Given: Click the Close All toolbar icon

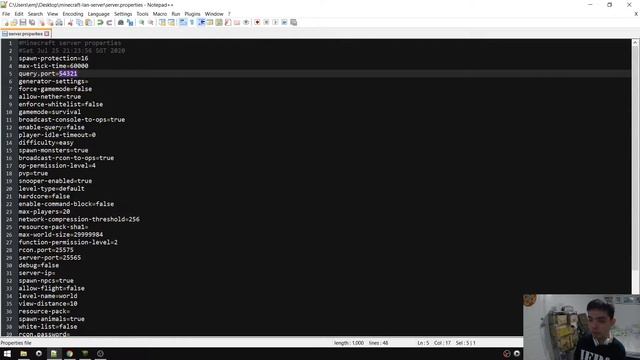Looking at the screenshot, I should (x=50, y=22).
